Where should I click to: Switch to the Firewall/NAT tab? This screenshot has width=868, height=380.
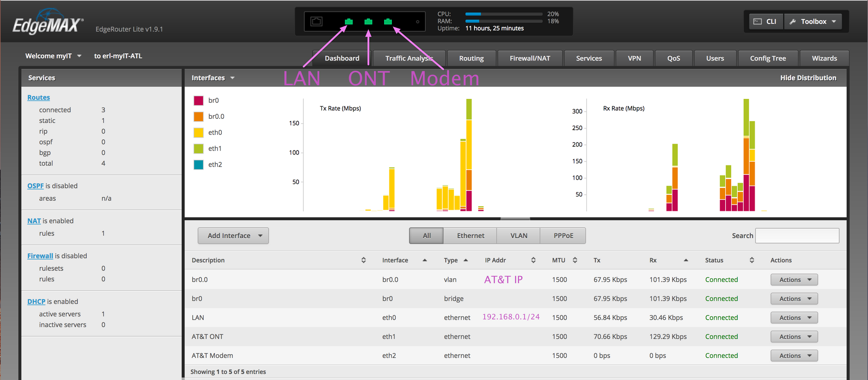[529, 58]
